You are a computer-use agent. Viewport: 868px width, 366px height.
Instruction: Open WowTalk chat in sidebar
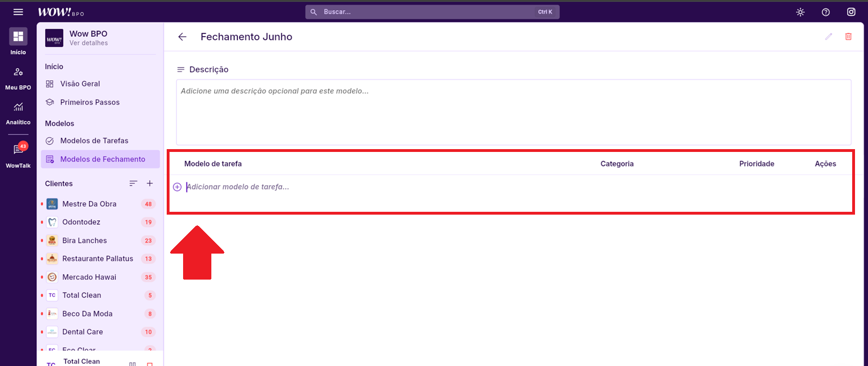[18, 154]
